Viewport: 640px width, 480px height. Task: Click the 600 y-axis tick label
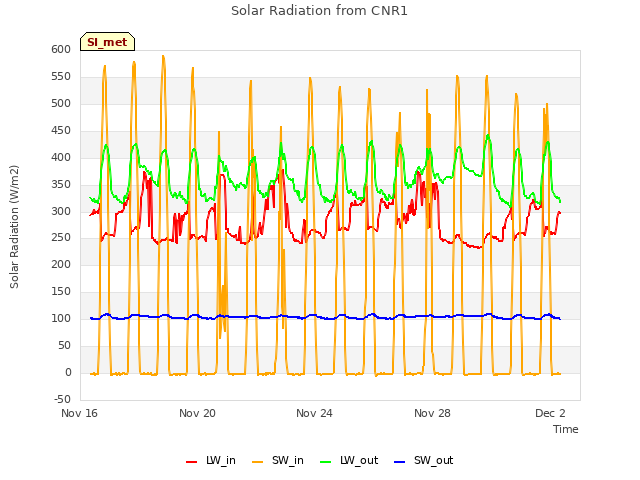click(61, 49)
